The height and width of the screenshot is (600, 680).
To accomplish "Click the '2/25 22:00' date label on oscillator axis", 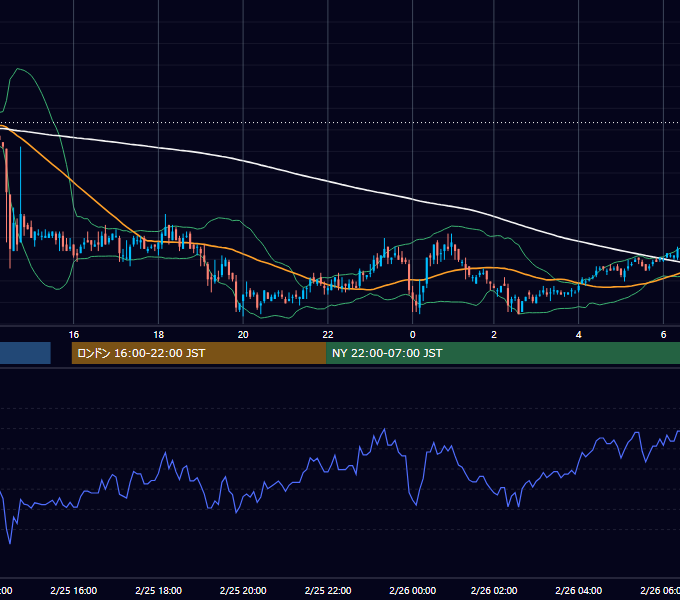I will coord(328,590).
